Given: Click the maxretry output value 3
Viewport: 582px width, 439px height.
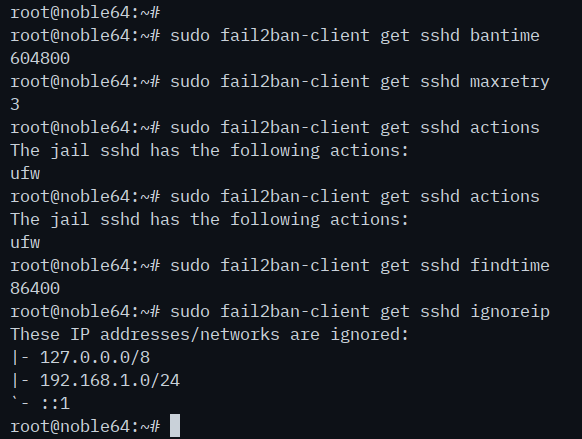Looking at the screenshot, I should click(x=15, y=105).
